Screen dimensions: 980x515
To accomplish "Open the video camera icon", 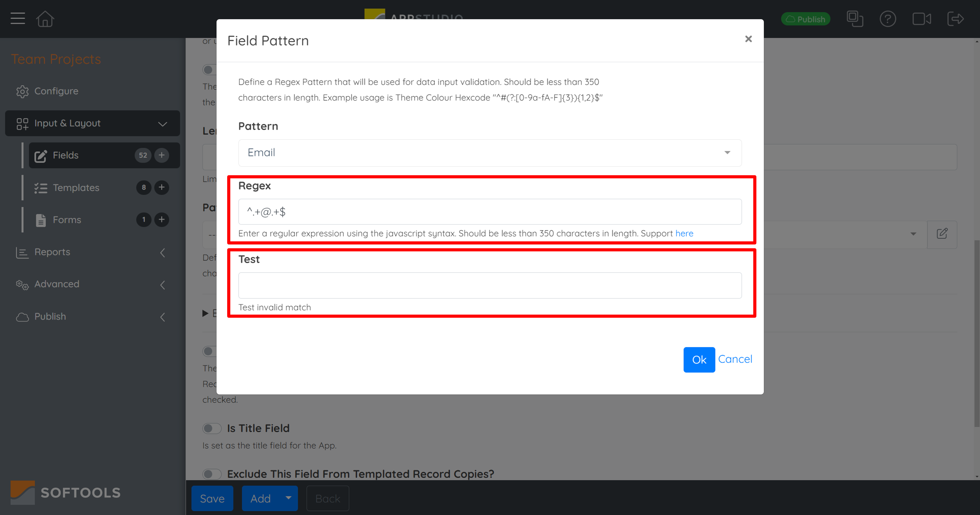I will 921,19.
